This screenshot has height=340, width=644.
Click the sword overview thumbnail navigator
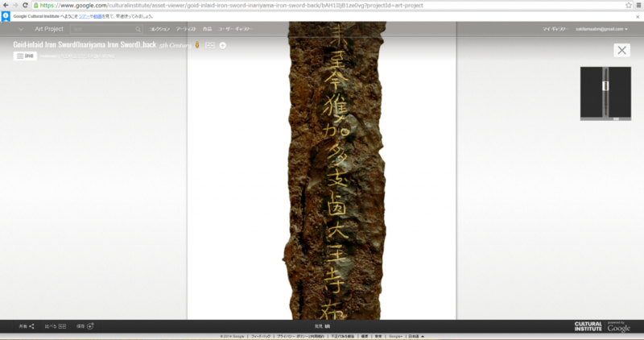(605, 92)
